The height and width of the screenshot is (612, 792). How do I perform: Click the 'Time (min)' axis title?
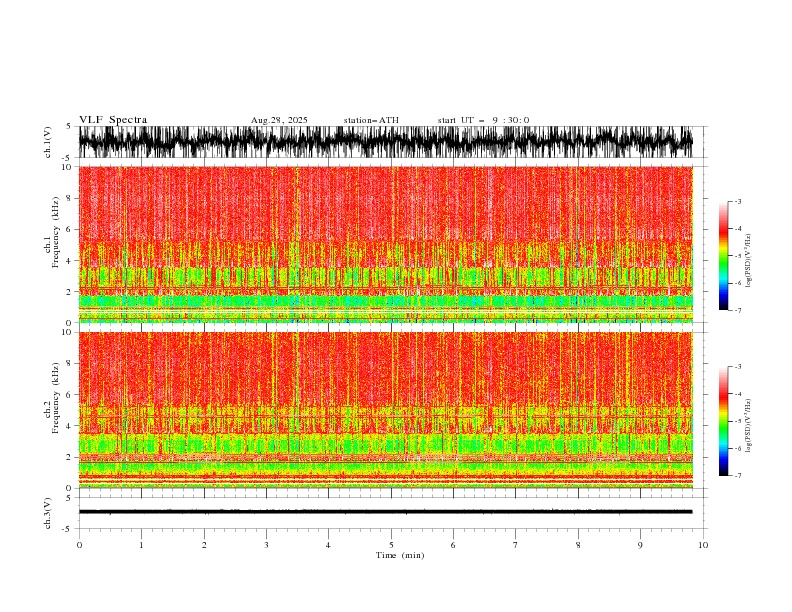400,555
